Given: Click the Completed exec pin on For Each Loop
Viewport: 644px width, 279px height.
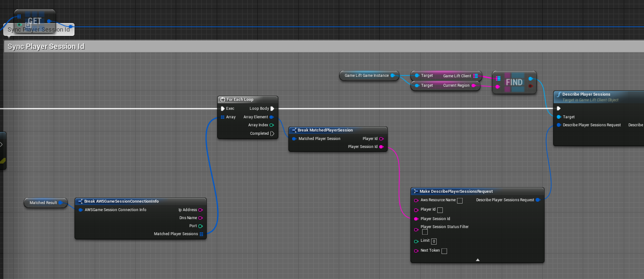Looking at the screenshot, I should pos(272,133).
